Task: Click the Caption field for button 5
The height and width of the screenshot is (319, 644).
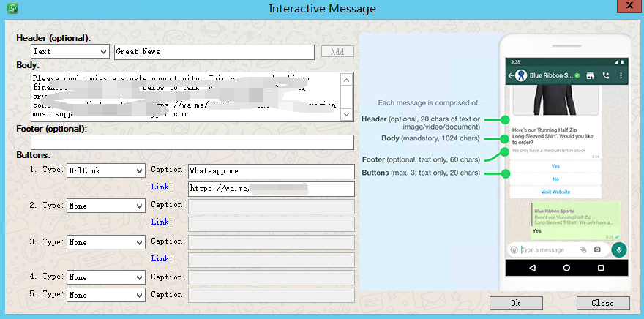Action: pyautogui.click(x=272, y=295)
